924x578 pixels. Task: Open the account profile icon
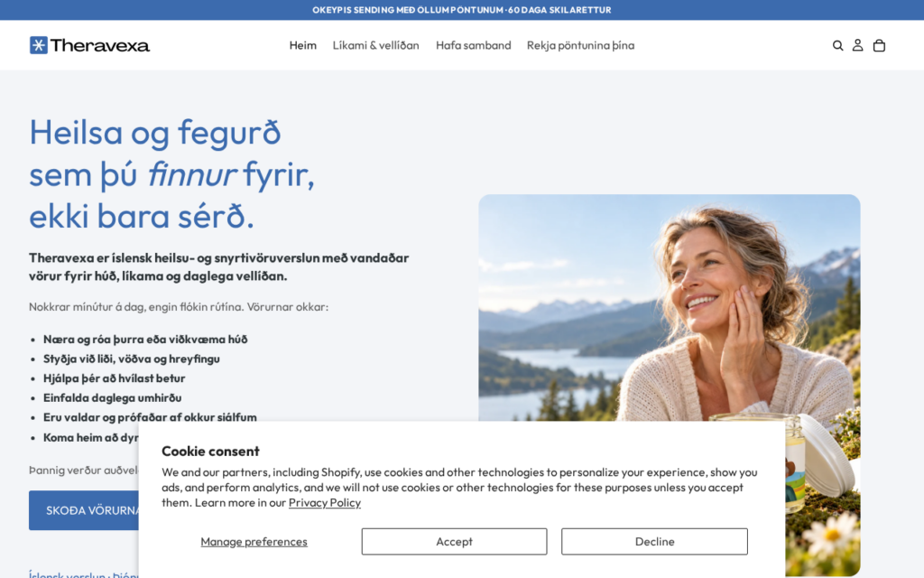(x=858, y=45)
